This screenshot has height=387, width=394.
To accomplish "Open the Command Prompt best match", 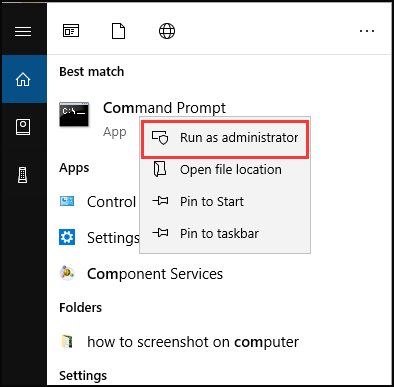I will click(x=164, y=108).
